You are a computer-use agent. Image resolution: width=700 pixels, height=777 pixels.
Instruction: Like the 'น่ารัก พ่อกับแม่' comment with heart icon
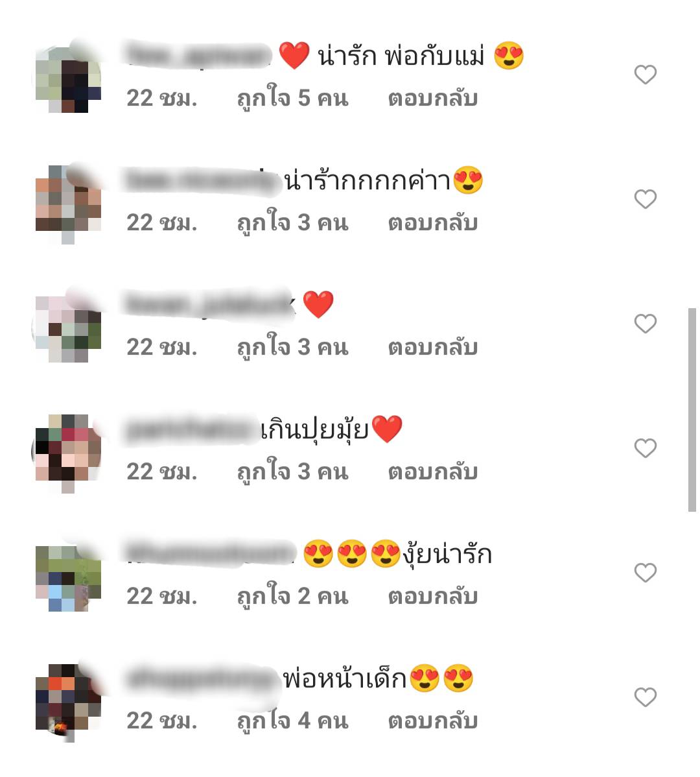point(645,75)
